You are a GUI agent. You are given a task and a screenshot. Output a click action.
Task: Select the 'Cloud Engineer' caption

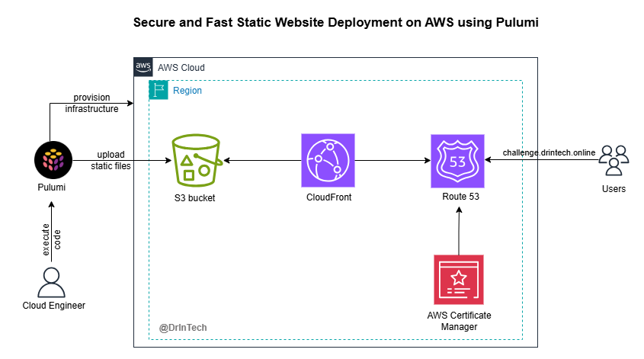54,306
